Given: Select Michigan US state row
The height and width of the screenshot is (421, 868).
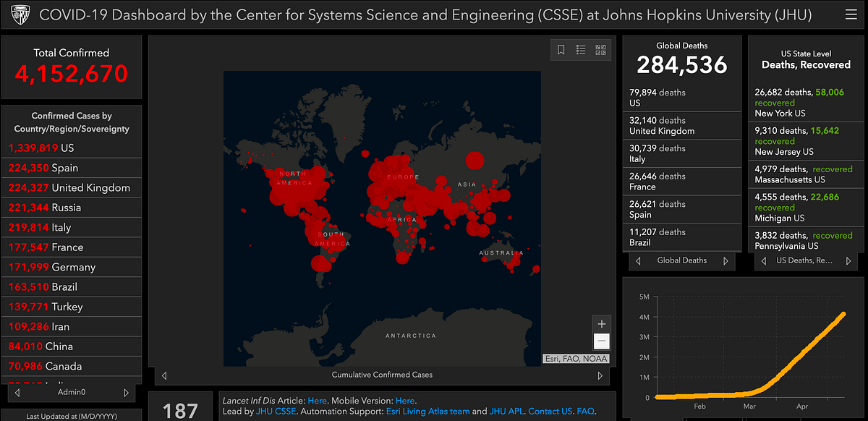Looking at the screenshot, I should tap(805, 207).
